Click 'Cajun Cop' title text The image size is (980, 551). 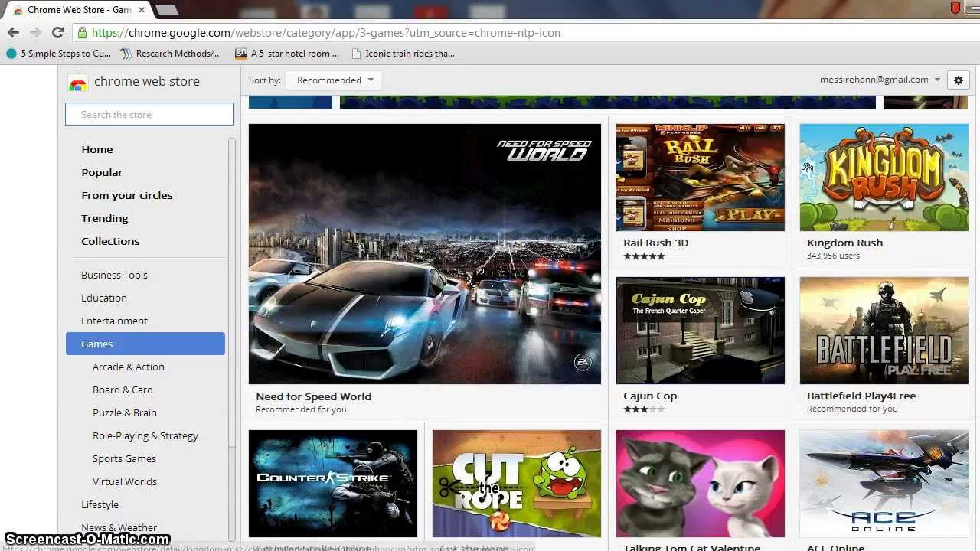[650, 396]
